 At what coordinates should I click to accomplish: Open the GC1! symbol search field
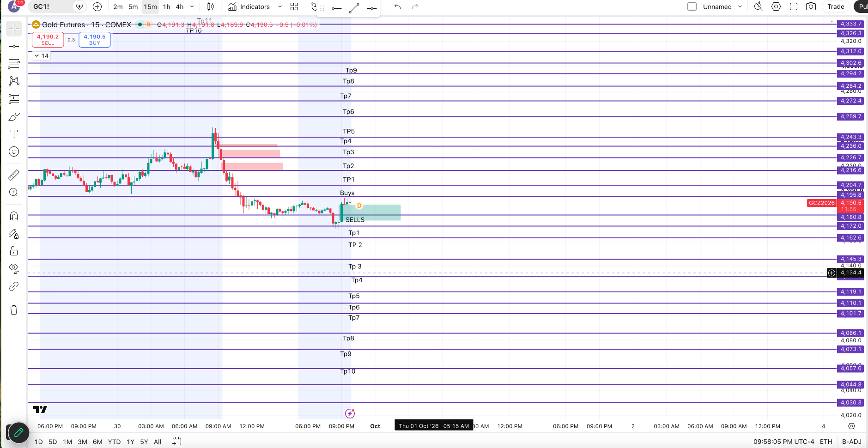tap(51, 6)
